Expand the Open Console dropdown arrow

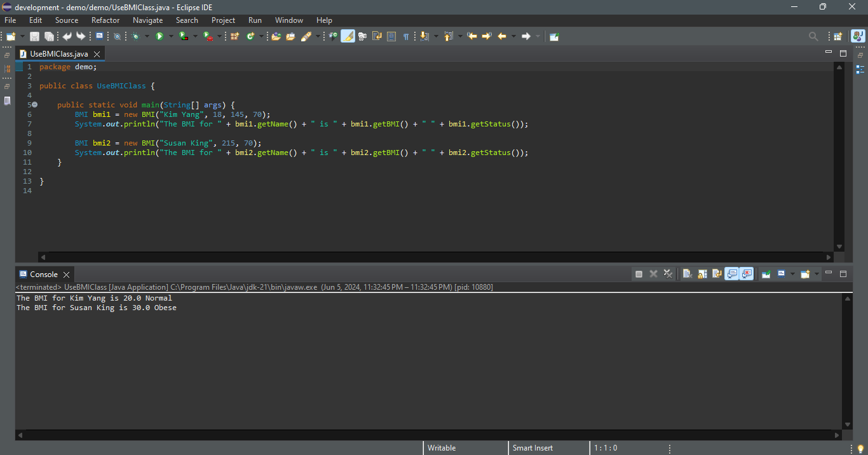point(817,274)
